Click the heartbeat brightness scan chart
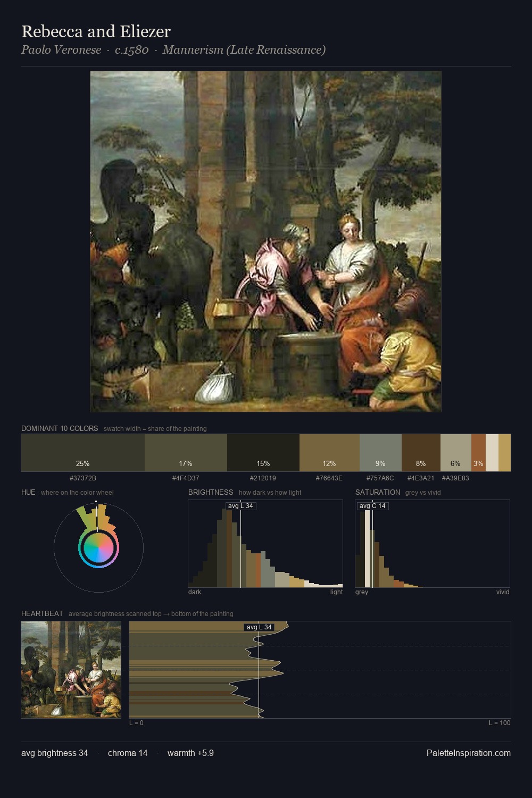This screenshot has height=798, width=532. (x=320, y=670)
